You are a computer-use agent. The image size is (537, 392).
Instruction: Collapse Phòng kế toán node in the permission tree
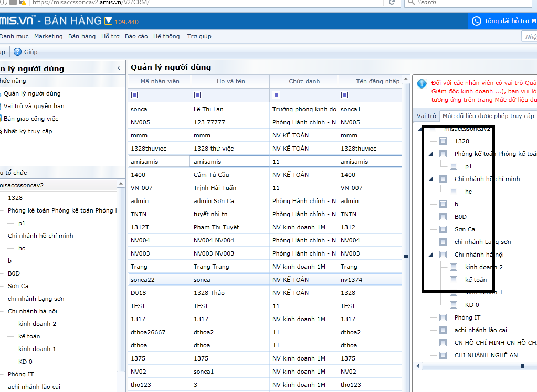pos(431,154)
